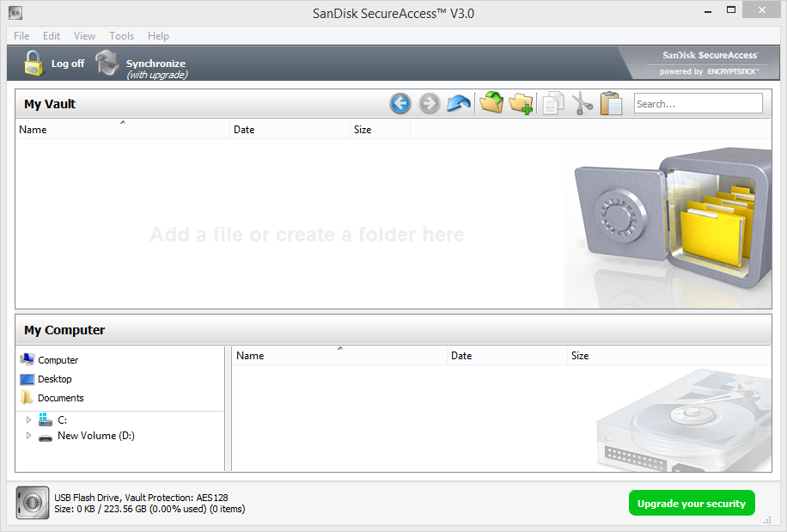Sort My Vault by Date column
Screen dimensions: 787x532
(290, 130)
